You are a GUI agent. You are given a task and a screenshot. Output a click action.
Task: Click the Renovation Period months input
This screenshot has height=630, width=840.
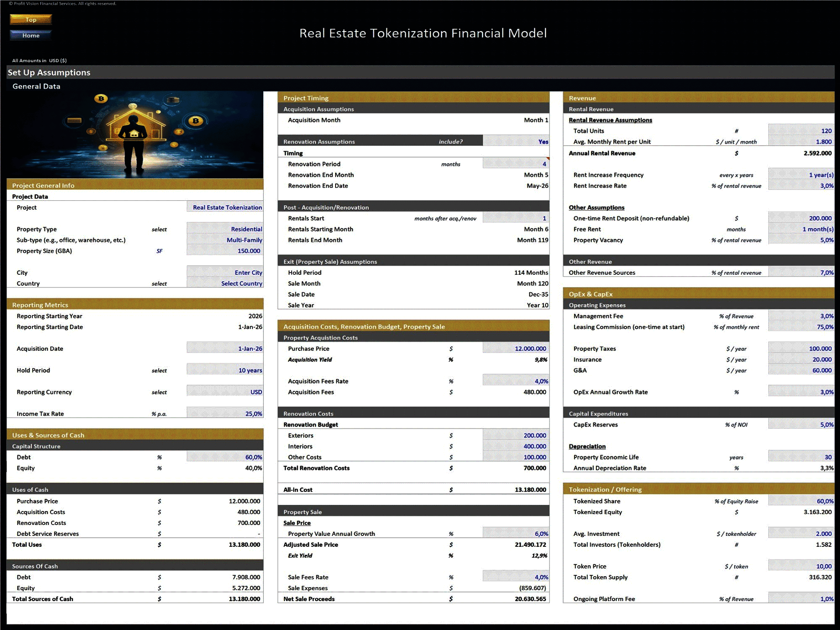[516, 164]
